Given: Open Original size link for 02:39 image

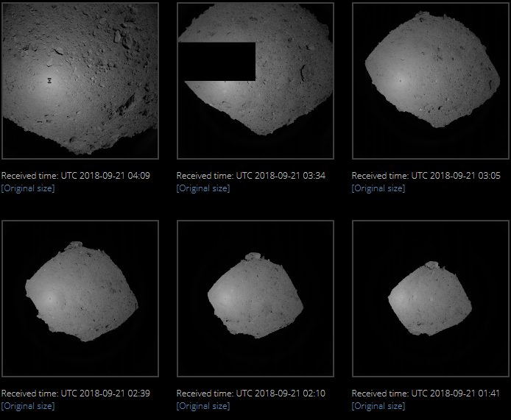Looking at the screenshot, I should point(28,406).
